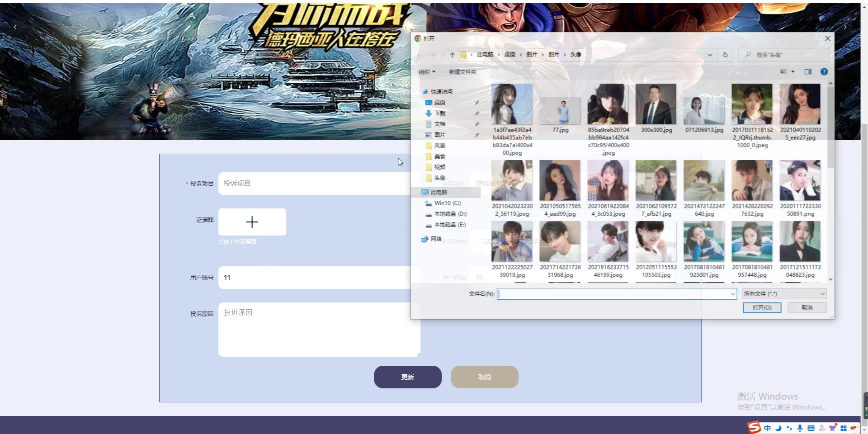This screenshot has width=868, height=434.
Task: Select 风景 folder in the navigation pane
Action: (440, 146)
